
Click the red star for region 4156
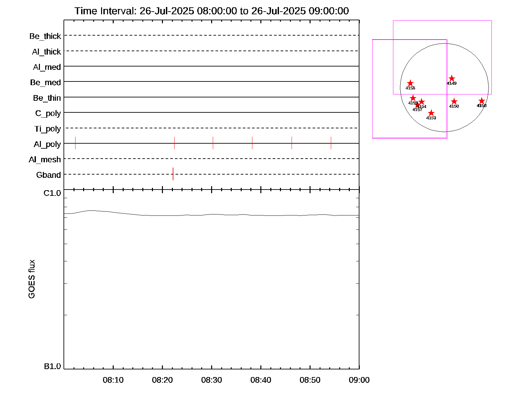410,83
